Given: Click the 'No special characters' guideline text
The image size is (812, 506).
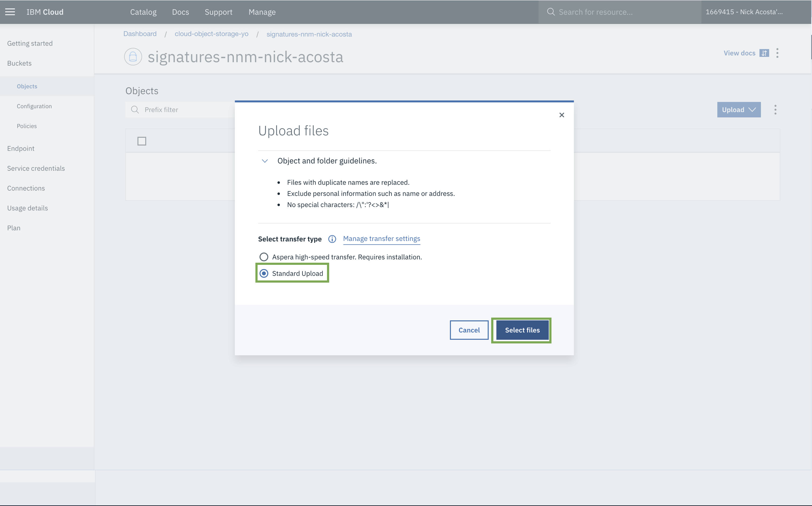Looking at the screenshot, I should (x=338, y=205).
